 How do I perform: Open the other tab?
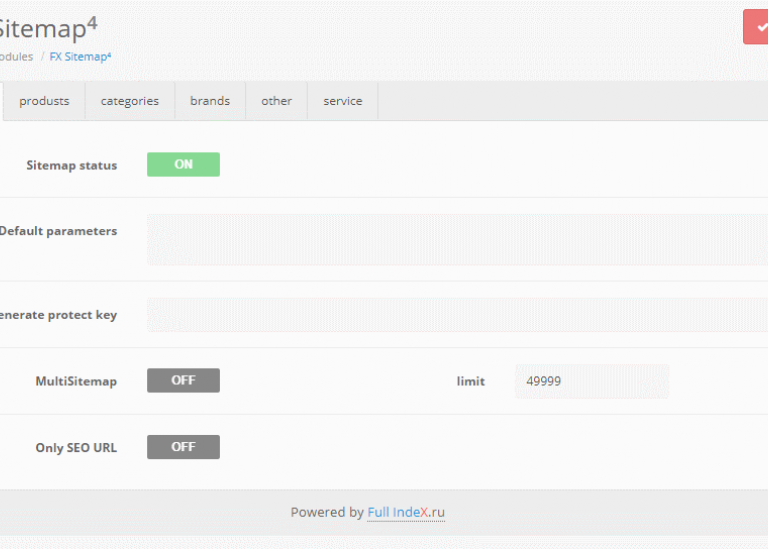click(276, 101)
